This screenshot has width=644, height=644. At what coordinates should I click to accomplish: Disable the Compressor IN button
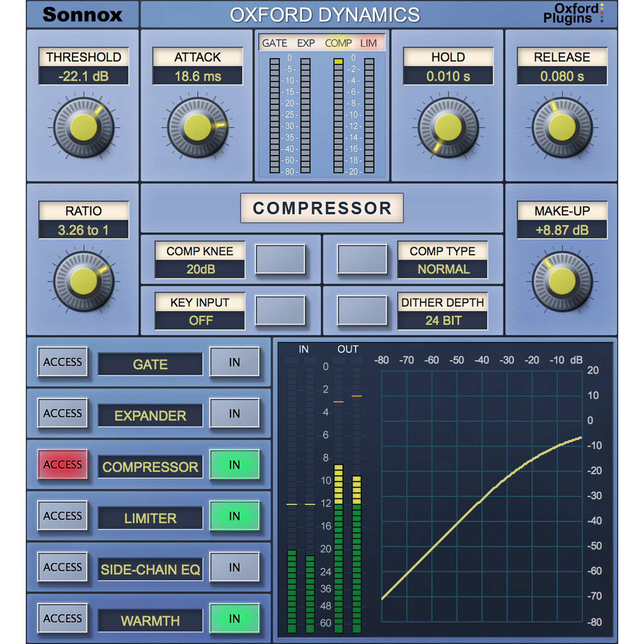pos(234,465)
